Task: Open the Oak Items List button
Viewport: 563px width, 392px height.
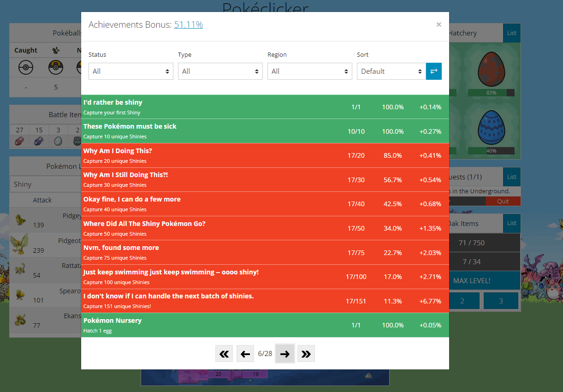Action: tap(511, 223)
